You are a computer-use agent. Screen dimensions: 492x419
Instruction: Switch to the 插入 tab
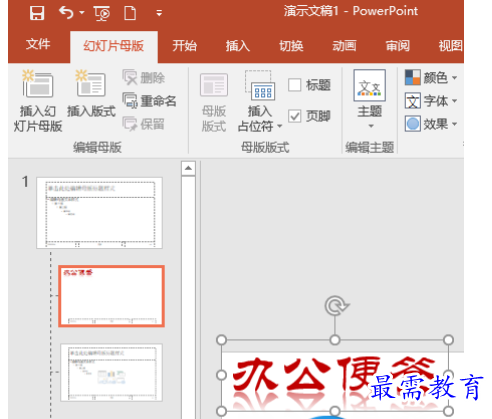click(238, 46)
